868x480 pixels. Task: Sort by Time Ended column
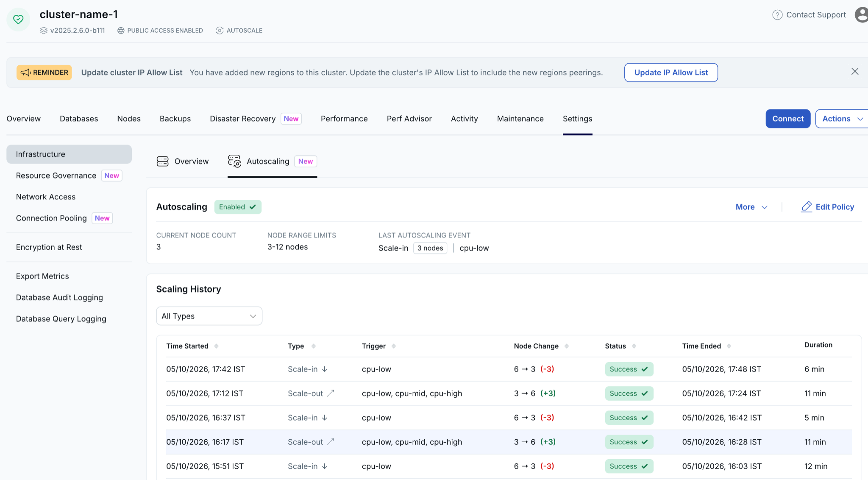[729, 346]
